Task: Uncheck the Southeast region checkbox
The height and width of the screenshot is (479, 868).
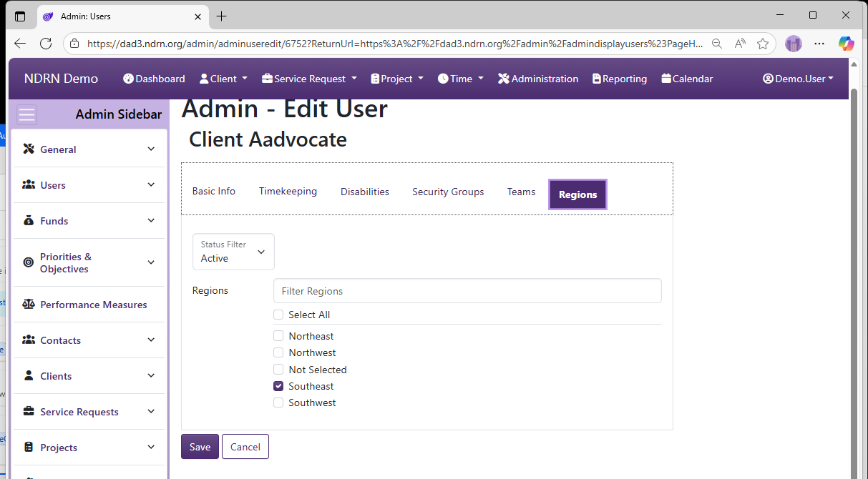Action: tap(278, 386)
